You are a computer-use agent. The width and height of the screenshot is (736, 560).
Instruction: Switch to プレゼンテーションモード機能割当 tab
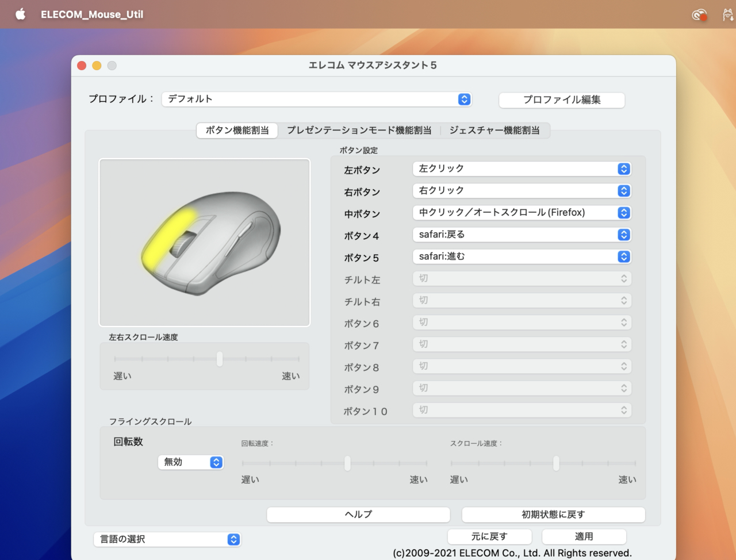point(359,131)
